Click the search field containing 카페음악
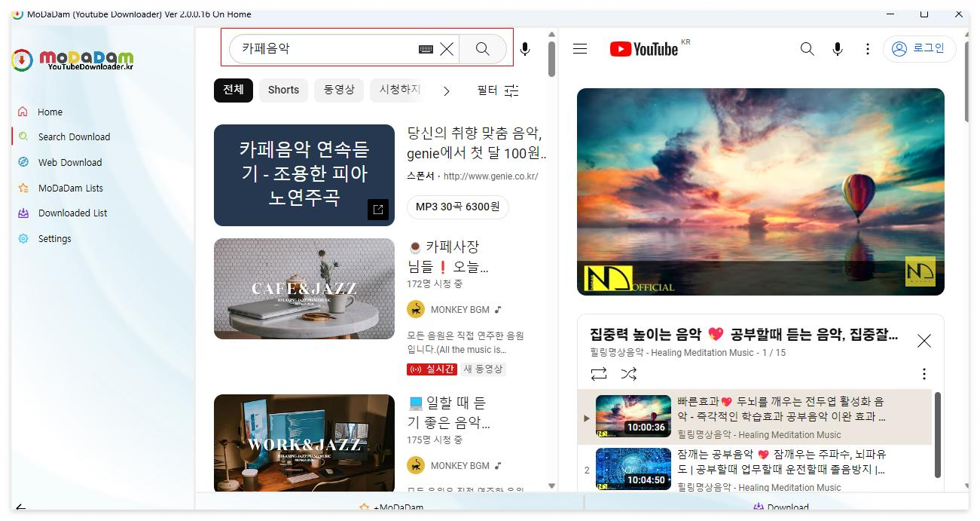The width and height of the screenshot is (980, 521). point(324,48)
